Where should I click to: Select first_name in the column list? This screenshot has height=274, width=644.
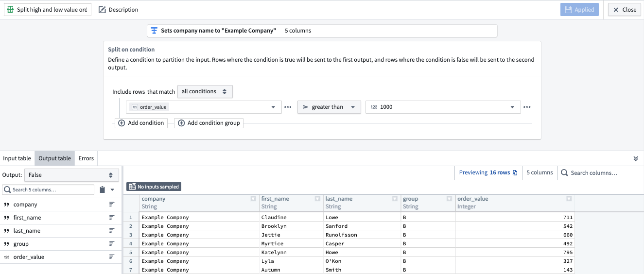tap(61, 218)
